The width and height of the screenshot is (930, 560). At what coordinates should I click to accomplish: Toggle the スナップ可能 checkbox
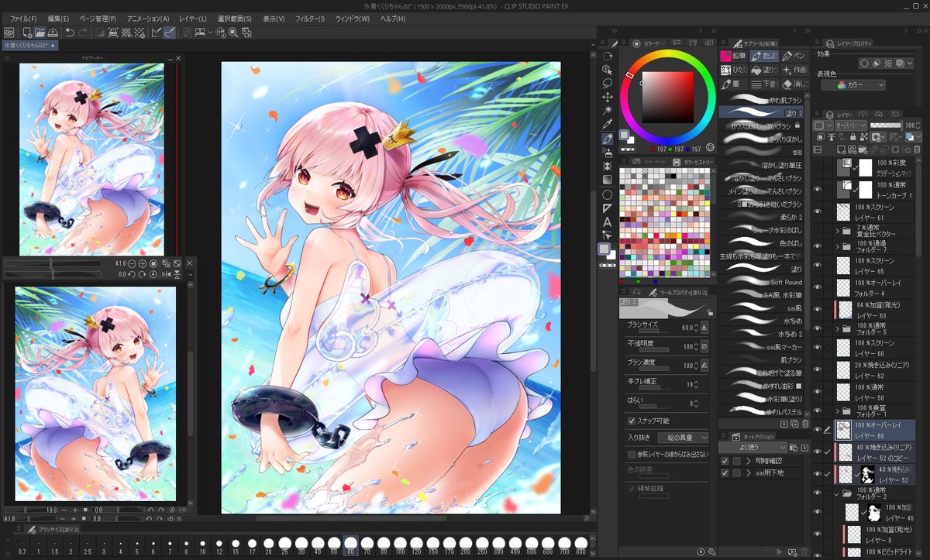tap(631, 421)
